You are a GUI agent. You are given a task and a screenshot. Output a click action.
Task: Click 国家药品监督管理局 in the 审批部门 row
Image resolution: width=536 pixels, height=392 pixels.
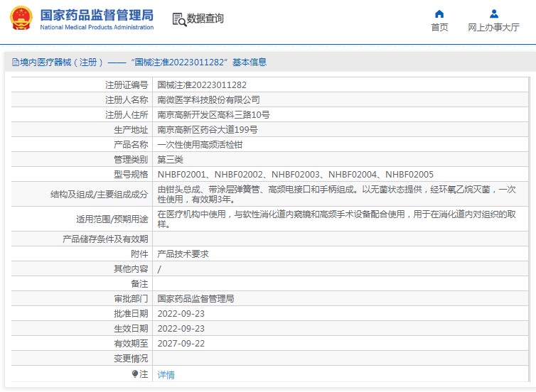(x=196, y=299)
